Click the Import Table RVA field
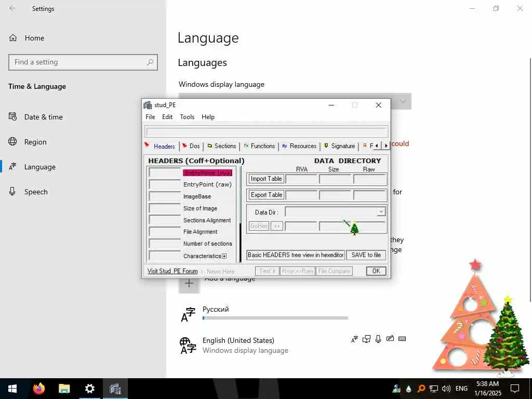The image size is (532, 399). tap(301, 179)
